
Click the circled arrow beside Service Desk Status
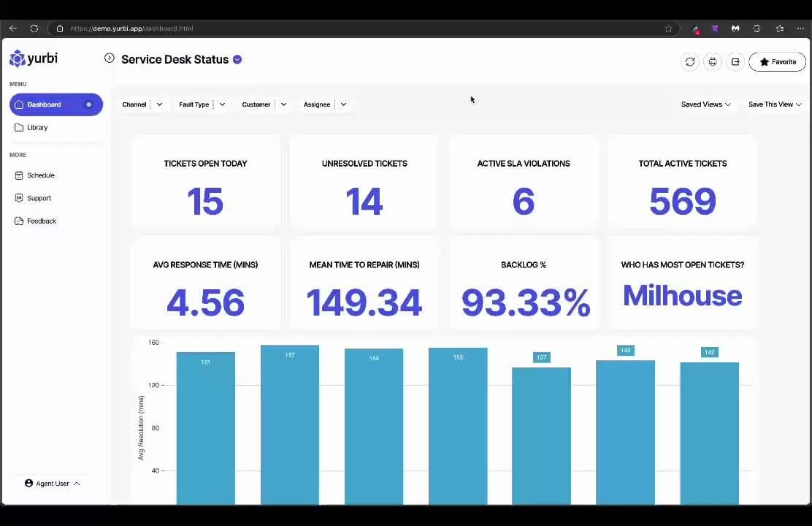pyautogui.click(x=110, y=58)
